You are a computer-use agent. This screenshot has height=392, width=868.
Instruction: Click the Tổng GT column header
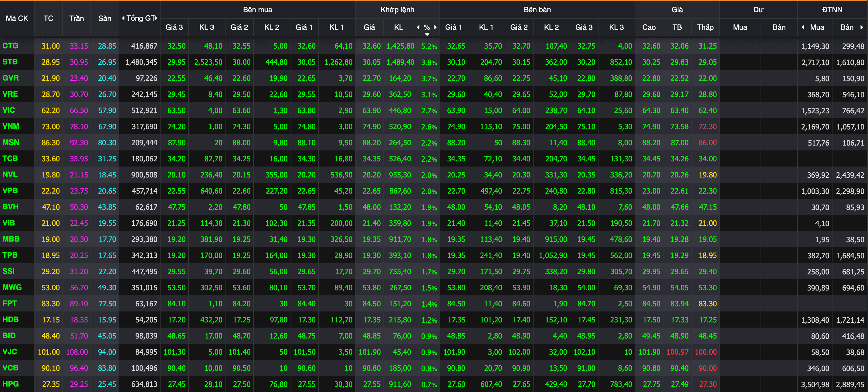point(140,18)
